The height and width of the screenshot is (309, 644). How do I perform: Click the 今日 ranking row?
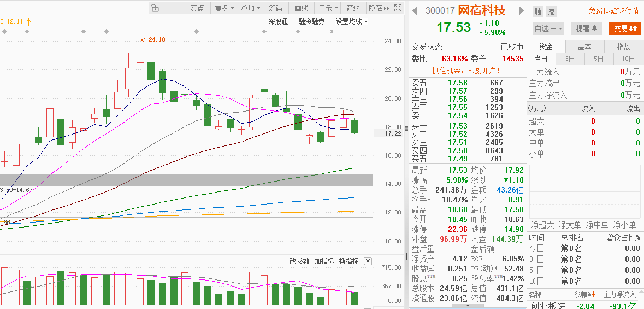[584, 248]
